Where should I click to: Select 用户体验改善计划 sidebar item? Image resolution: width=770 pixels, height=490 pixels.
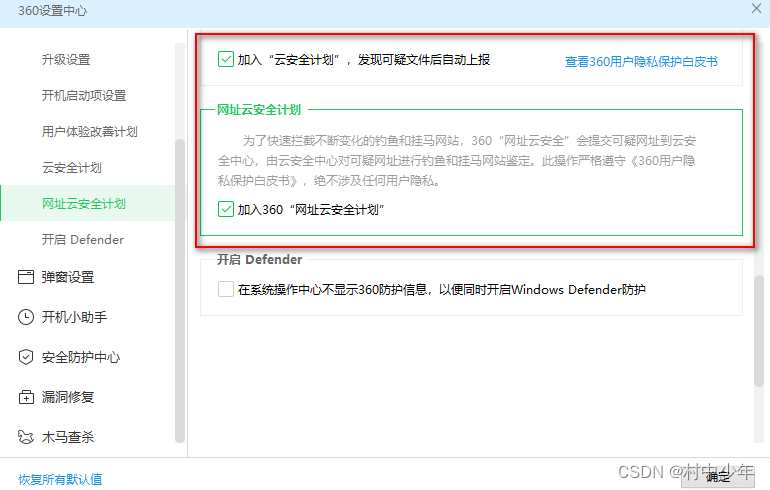(x=89, y=132)
